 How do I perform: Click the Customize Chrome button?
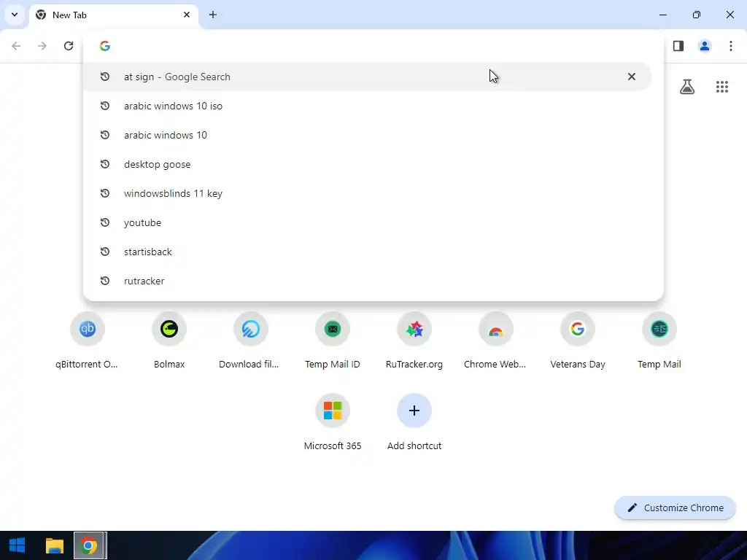tap(675, 508)
